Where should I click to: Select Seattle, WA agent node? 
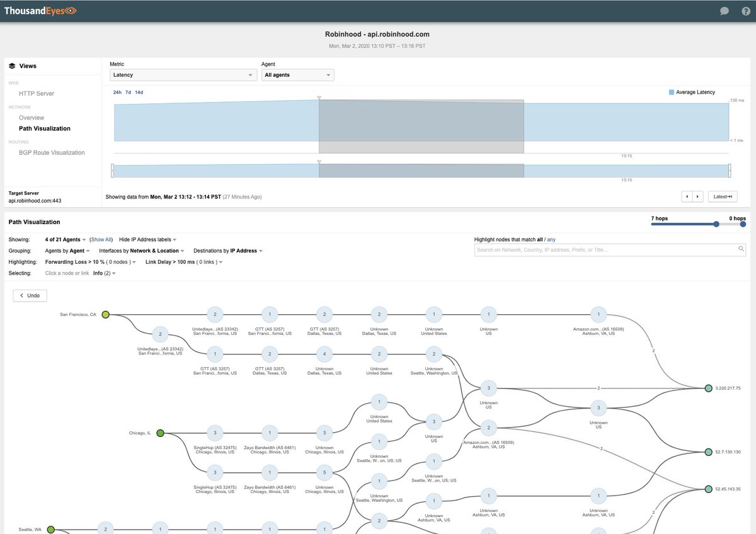tap(51, 530)
